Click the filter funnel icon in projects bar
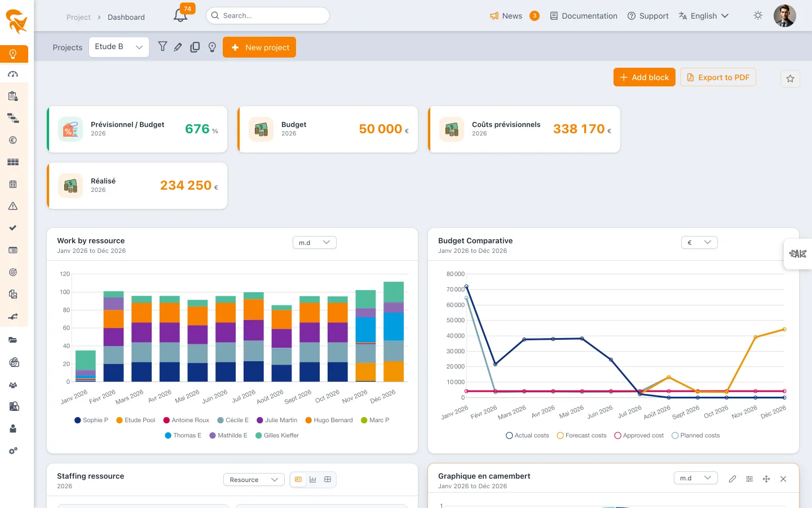Screen dimensions: 812x508 [162, 47]
